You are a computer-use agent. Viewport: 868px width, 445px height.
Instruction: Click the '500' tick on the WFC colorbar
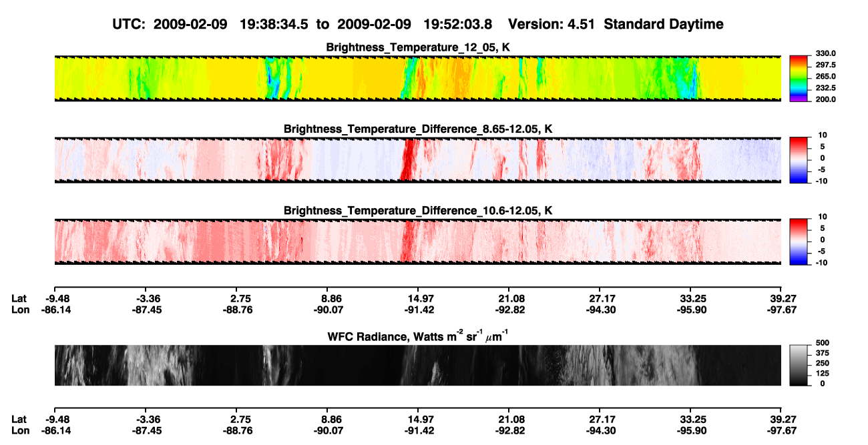pyautogui.click(x=823, y=343)
